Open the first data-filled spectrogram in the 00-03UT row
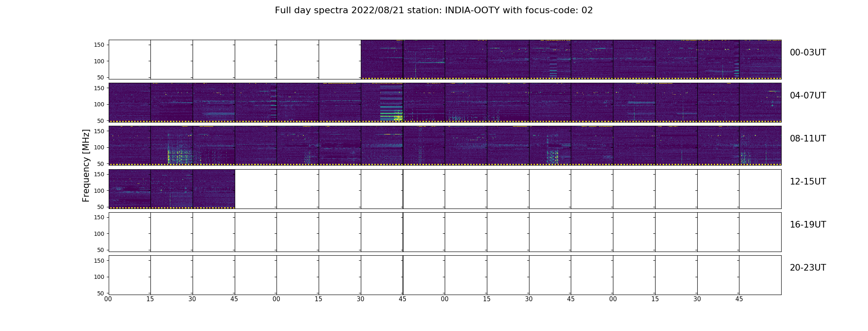 pos(382,60)
